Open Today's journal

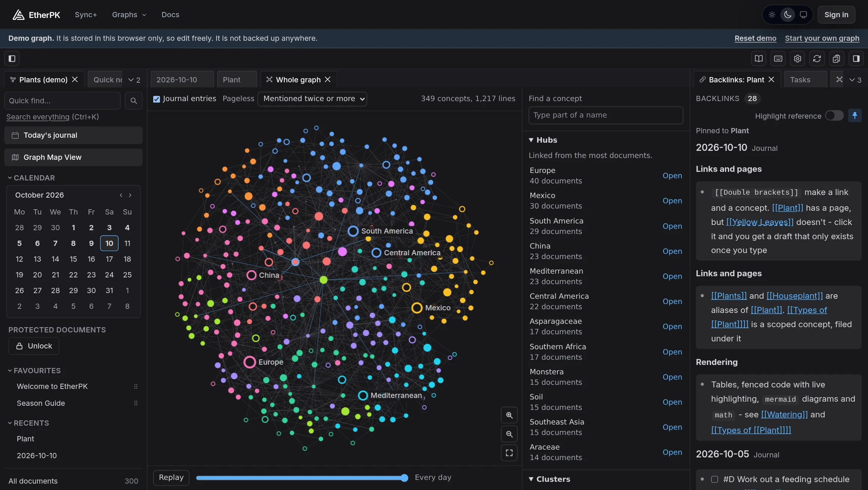click(x=73, y=135)
